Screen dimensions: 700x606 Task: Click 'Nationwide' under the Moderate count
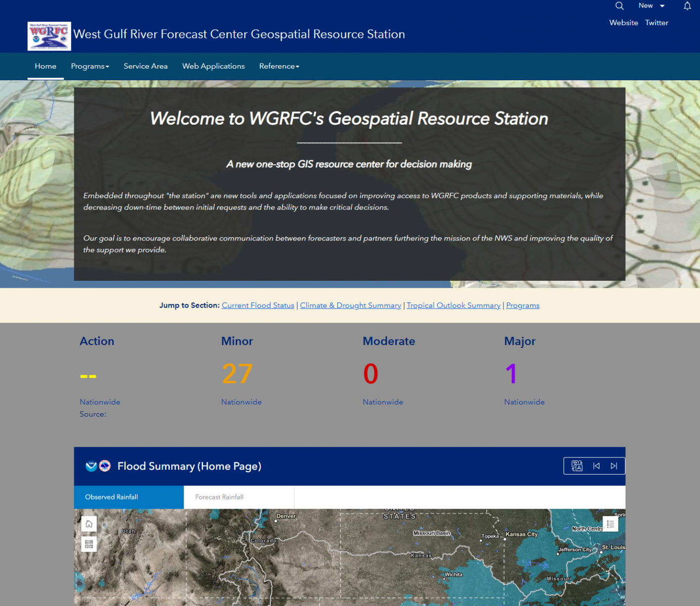point(383,402)
